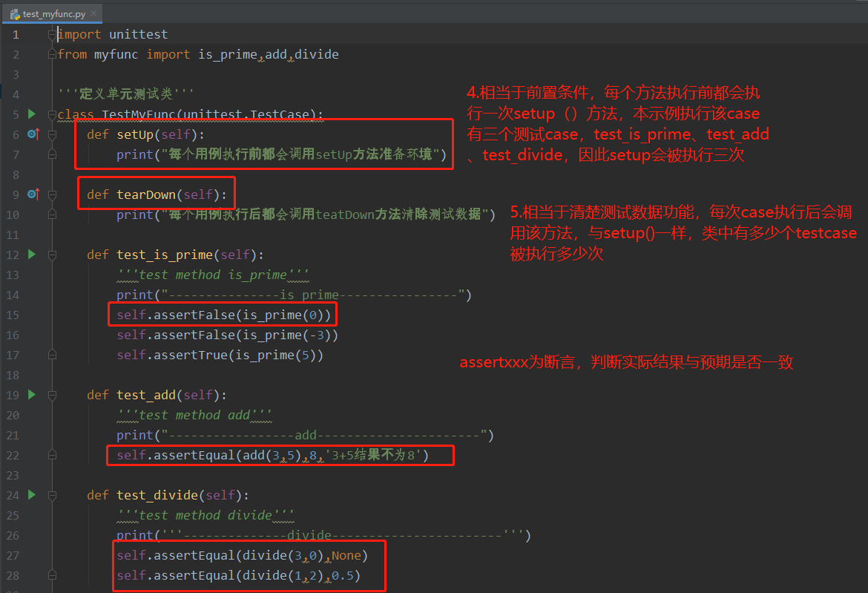
Task: Click 'test_divide' method name on line 24
Action: (x=157, y=495)
